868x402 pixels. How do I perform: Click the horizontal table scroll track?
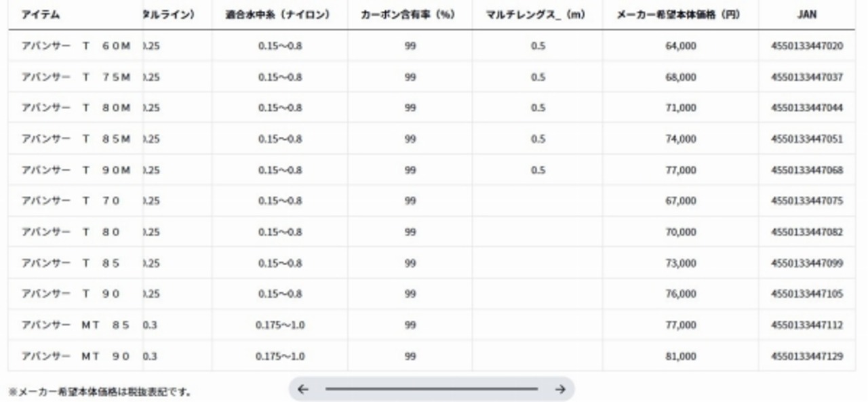coord(431,389)
